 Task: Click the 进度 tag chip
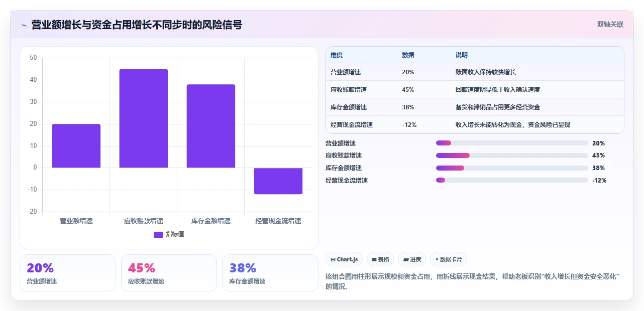click(412, 259)
